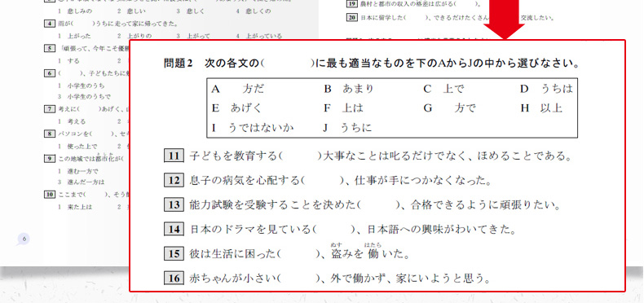The image size is (644, 303).
Task: Choose option '3 上がって' under question 4
Action: click(193, 36)
